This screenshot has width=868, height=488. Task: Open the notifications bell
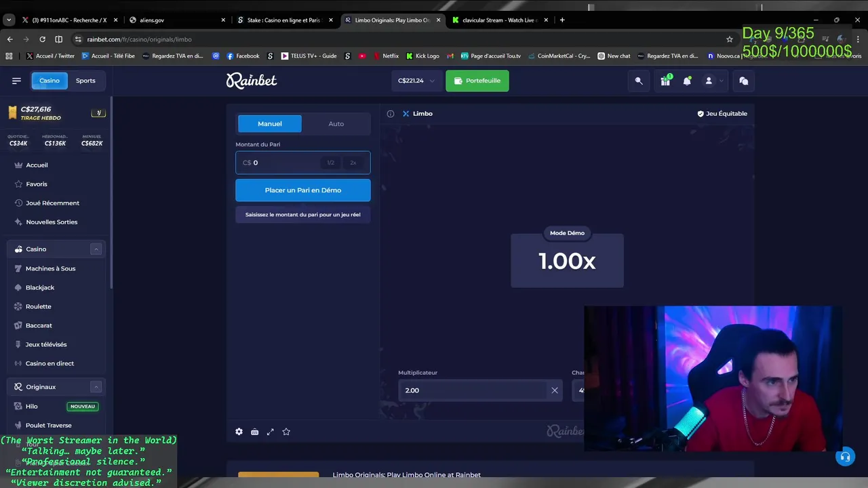click(x=687, y=81)
